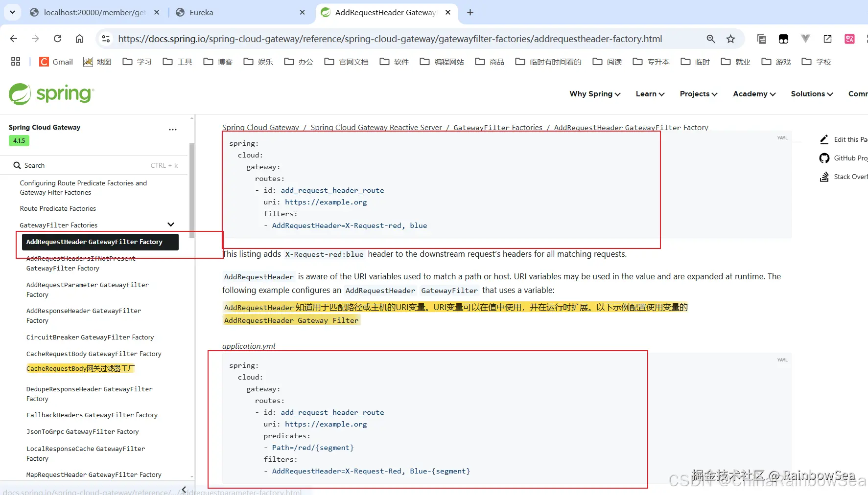Expand the Solutions menu
868x495 pixels.
[812, 94]
